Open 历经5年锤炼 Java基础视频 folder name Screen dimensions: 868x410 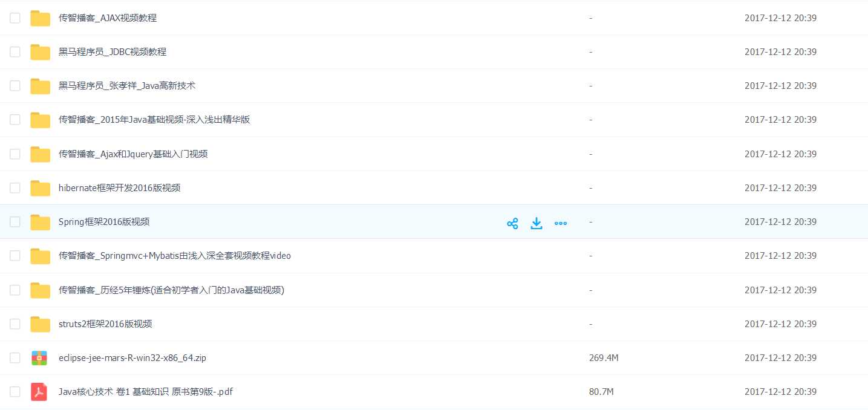171,290
